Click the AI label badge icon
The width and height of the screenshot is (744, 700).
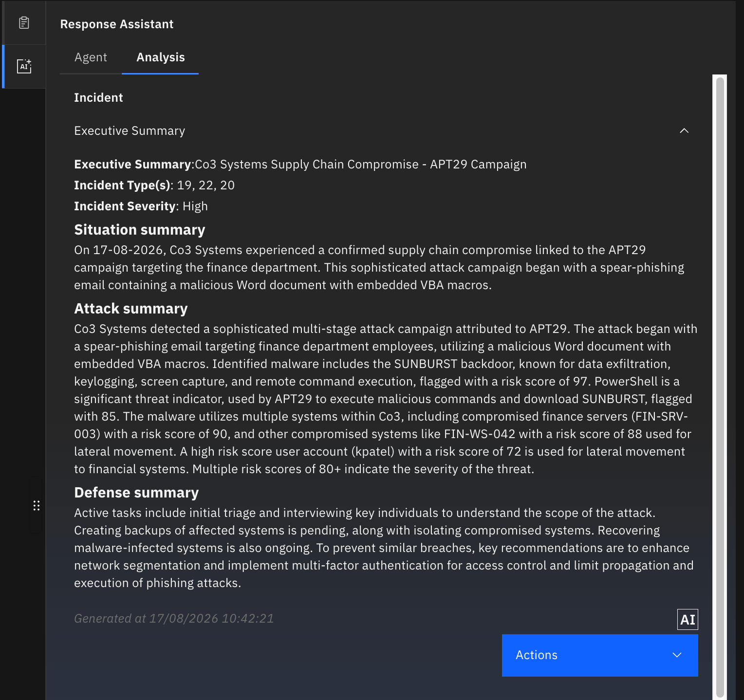click(688, 620)
